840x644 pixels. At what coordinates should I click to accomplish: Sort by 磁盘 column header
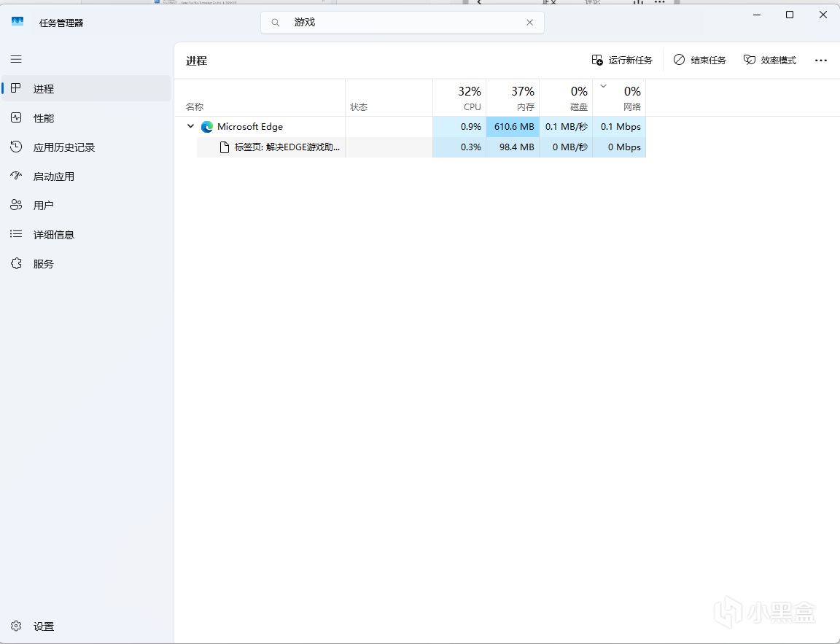click(566, 98)
